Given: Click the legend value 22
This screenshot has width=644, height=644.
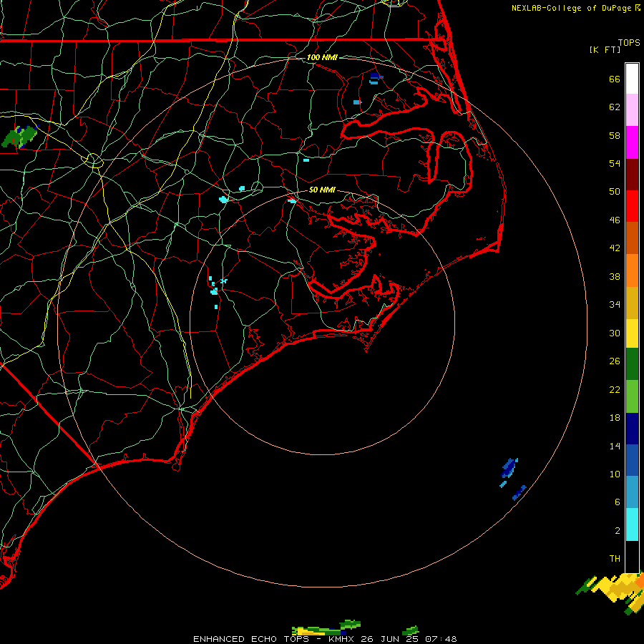Looking at the screenshot, I should tap(615, 389).
